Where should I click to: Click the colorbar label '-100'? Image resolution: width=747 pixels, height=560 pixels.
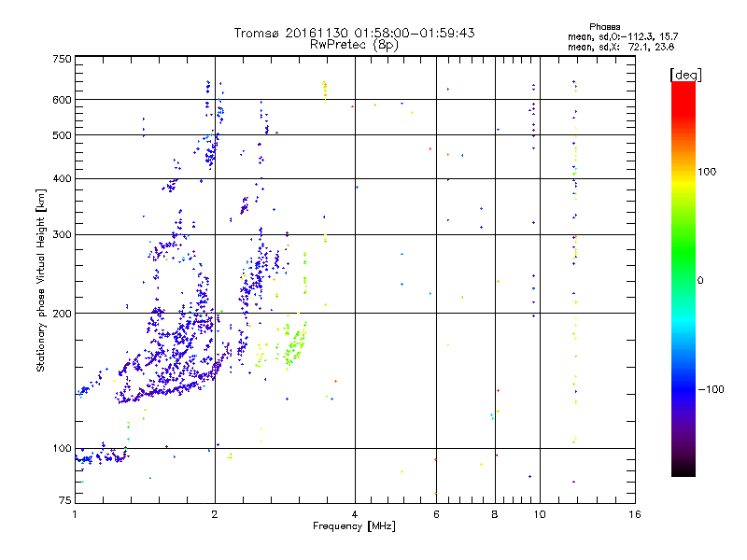coord(711,389)
